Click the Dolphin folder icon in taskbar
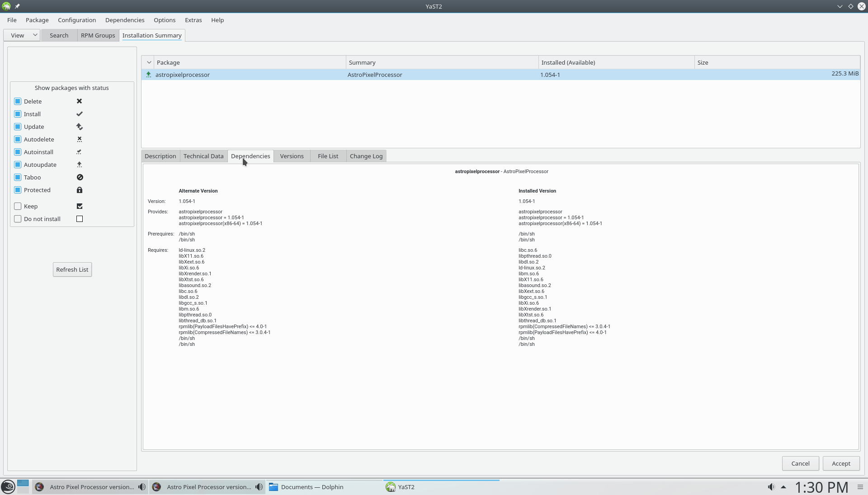This screenshot has height=495, width=868. 274,487
